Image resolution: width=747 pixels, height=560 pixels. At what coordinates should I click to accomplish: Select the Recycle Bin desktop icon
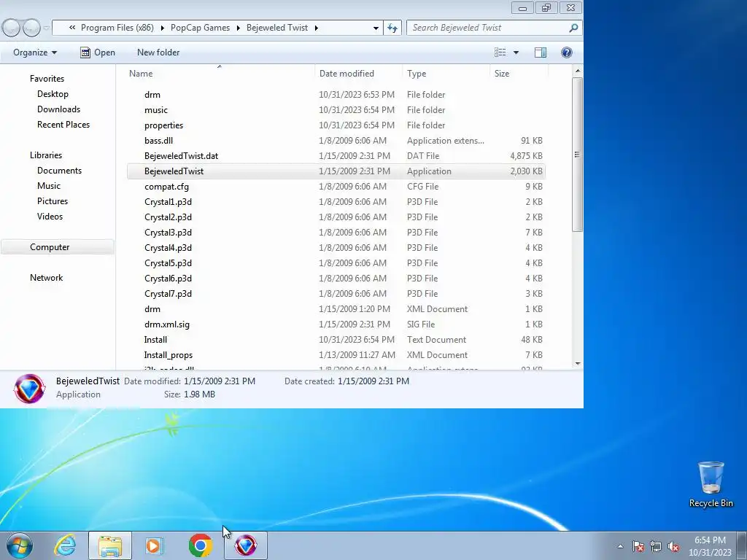point(711,484)
